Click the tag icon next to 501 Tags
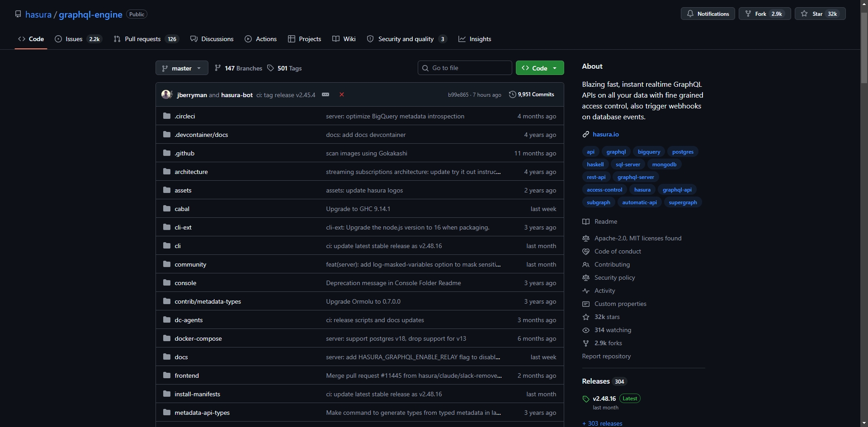 (270, 68)
